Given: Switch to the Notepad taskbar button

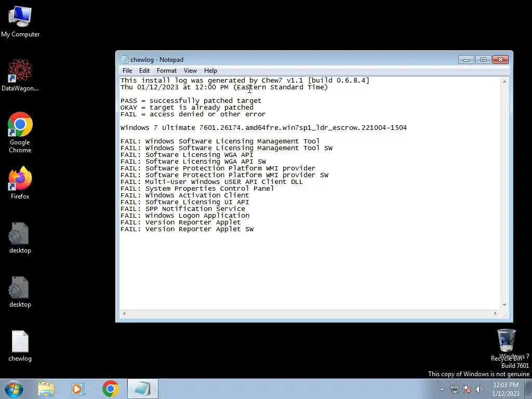Looking at the screenshot, I should click(143, 389).
